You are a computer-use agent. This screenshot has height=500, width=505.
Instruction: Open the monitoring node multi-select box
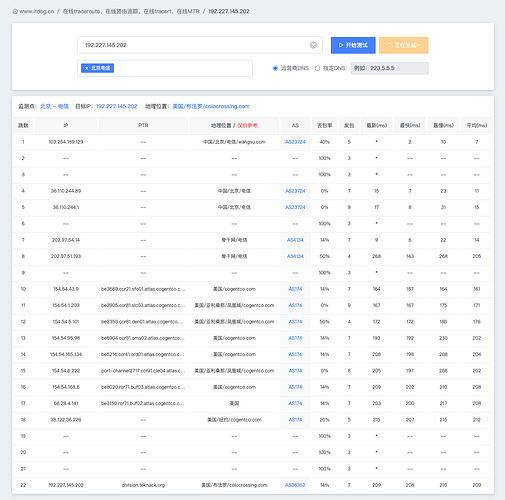pyautogui.click(x=165, y=68)
